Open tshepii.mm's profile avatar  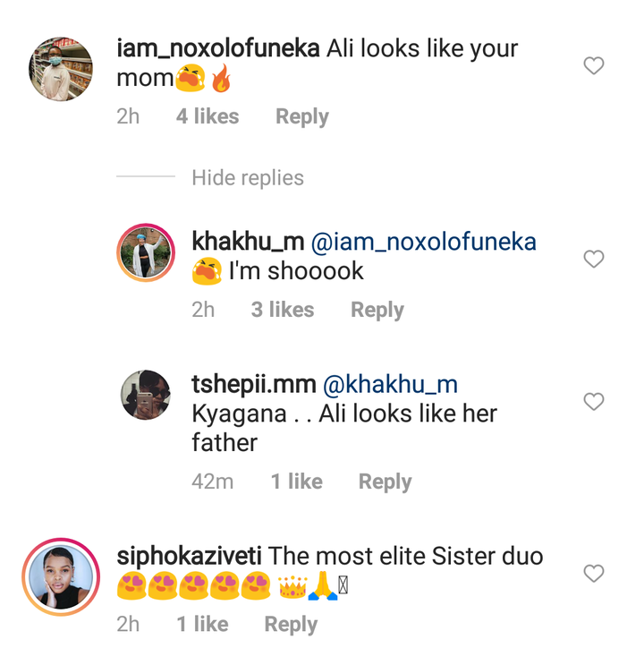pyautogui.click(x=146, y=395)
